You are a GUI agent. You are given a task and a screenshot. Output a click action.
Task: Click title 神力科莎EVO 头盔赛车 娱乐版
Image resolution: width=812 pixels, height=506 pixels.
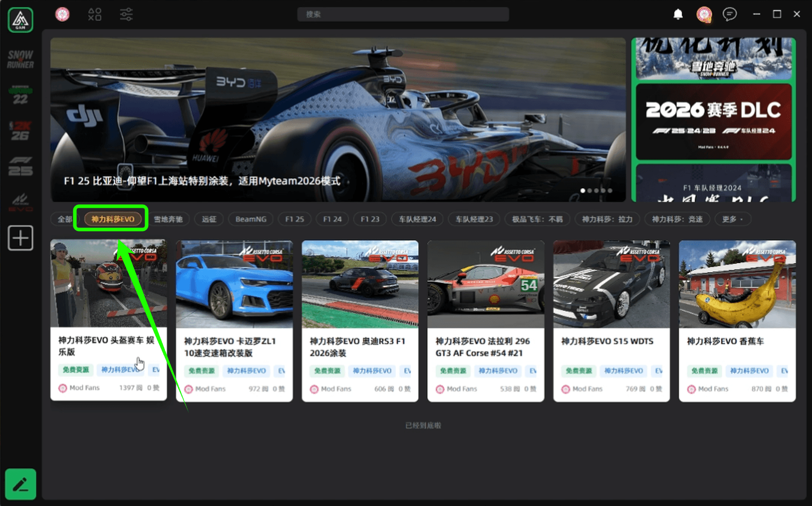tap(106, 346)
